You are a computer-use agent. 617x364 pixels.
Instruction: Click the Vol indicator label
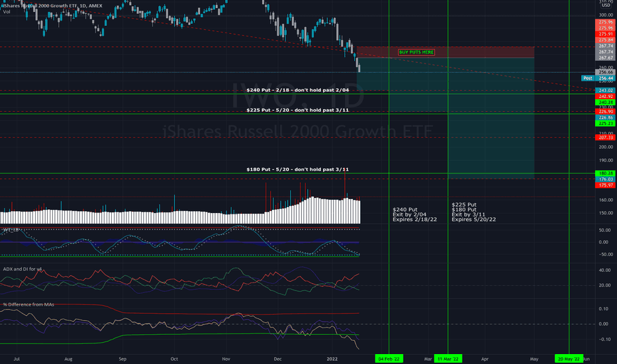[7, 12]
